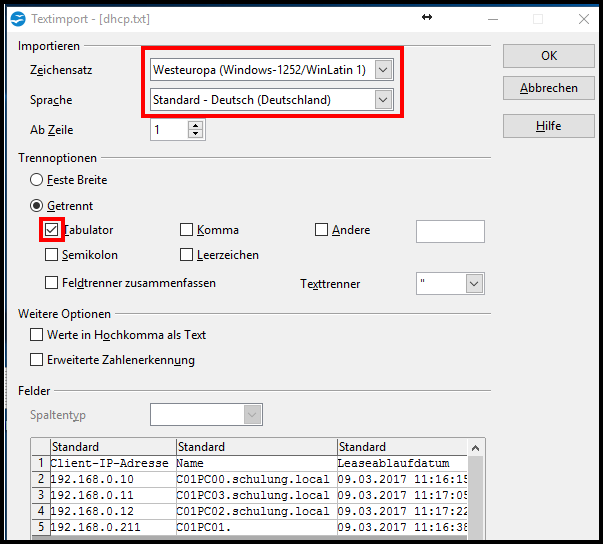The width and height of the screenshot is (603, 544).
Task: Select the Feste Breite radio button
Action: coord(37,180)
